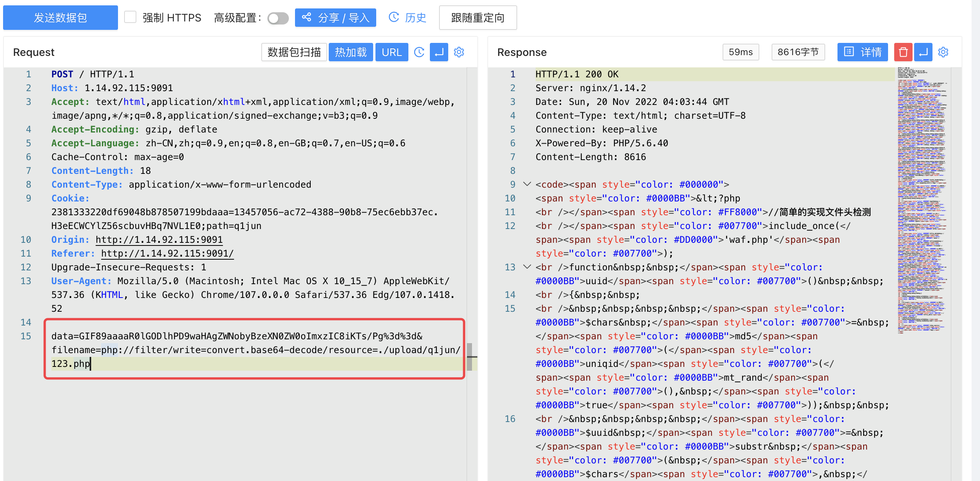This screenshot has height=481, width=980.
Task: Open the 历史 history link
Action: pyautogui.click(x=407, y=18)
